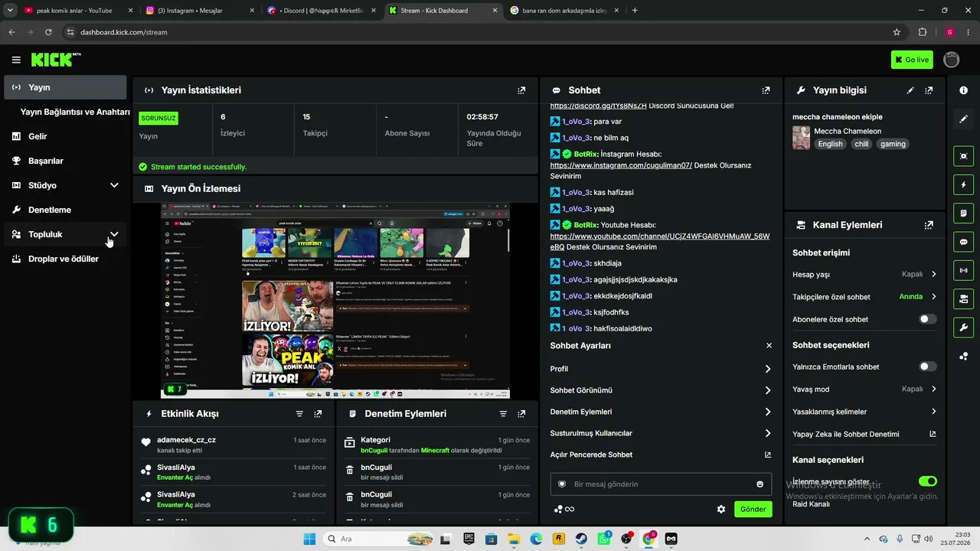
Task: Open the YouTube channel link in chat
Action: (660, 241)
